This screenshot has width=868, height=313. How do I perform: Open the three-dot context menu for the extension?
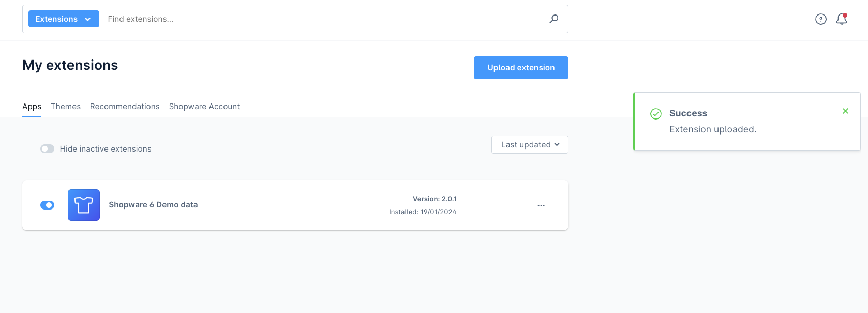[541, 205]
